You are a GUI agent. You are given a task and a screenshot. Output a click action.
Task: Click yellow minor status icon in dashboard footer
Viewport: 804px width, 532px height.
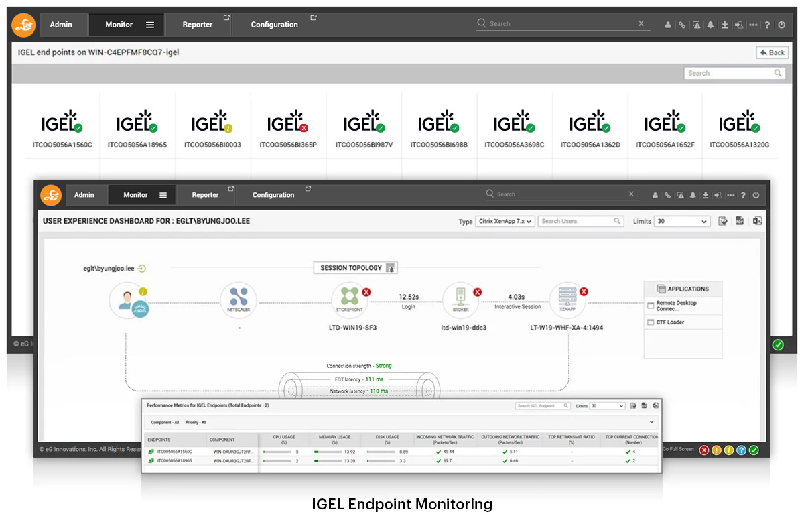click(x=729, y=450)
